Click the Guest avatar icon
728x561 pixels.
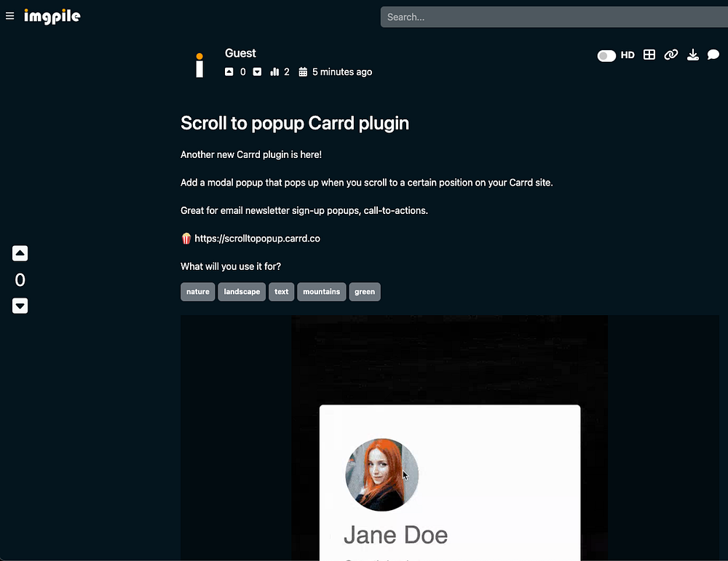199,65
